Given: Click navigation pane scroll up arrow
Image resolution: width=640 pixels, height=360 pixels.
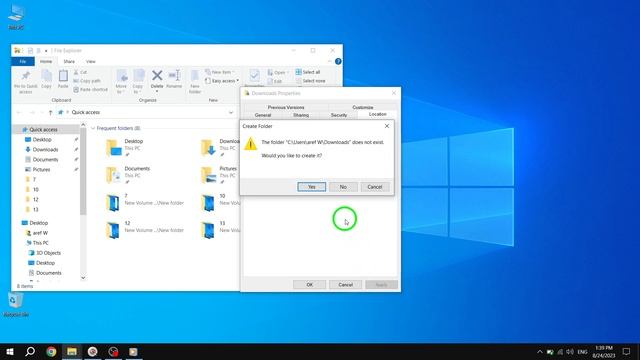Looking at the screenshot, I should point(83,124).
